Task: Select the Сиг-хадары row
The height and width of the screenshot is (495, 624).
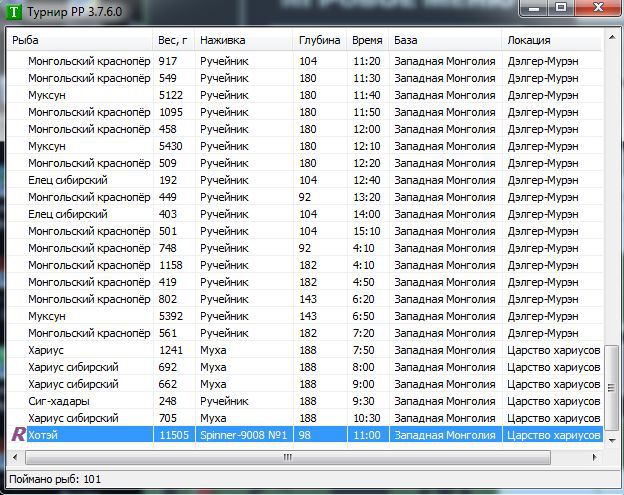Action: click(305, 401)
